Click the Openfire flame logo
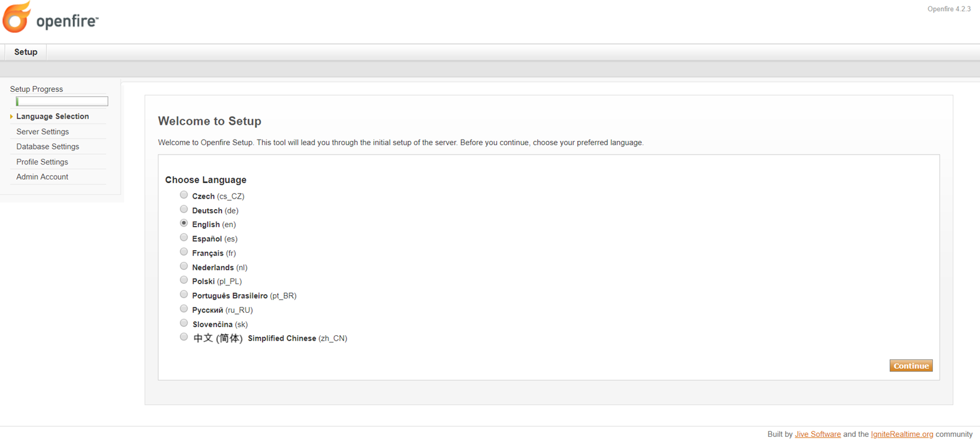This screenshot has width=980, height=445. [17, 17]
